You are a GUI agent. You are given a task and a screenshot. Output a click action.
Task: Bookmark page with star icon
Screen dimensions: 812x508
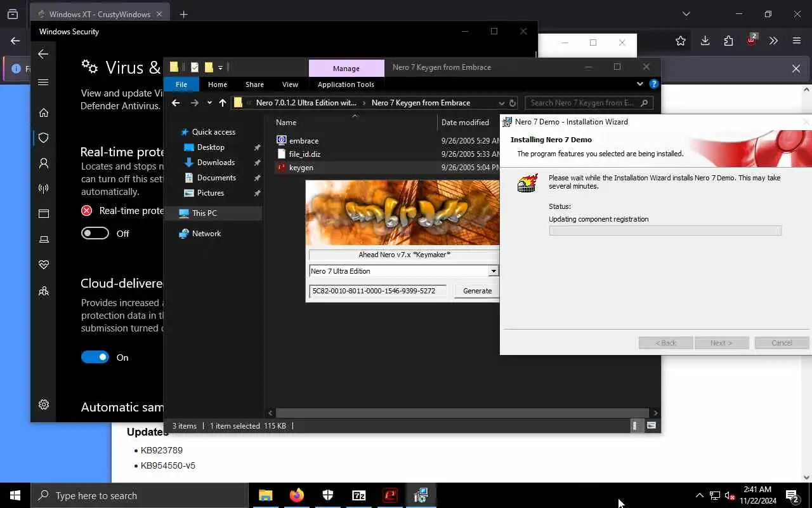(x=681, y=41)
